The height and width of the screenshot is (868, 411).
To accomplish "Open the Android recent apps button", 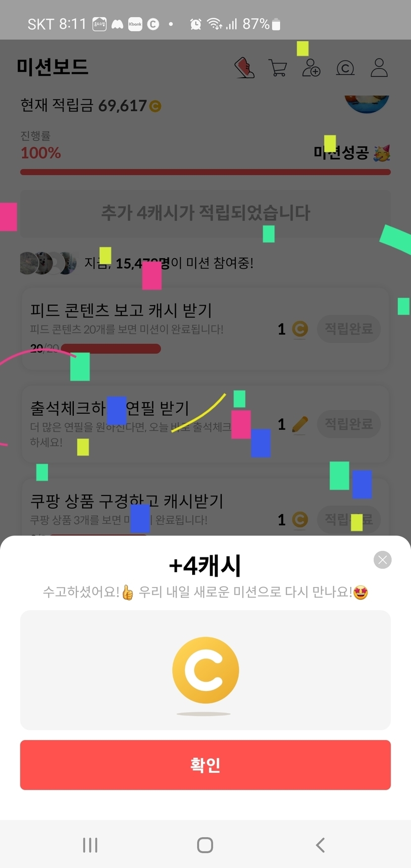I will (x=90, y=845).
